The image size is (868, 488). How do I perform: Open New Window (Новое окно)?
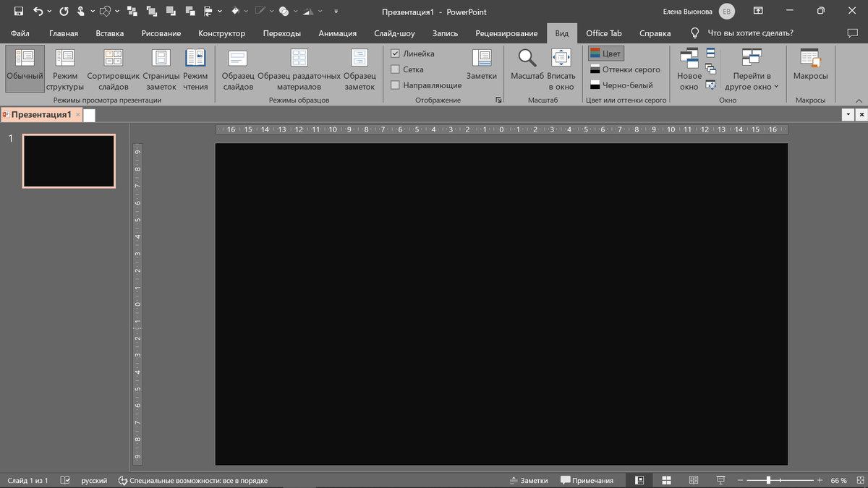689,69
